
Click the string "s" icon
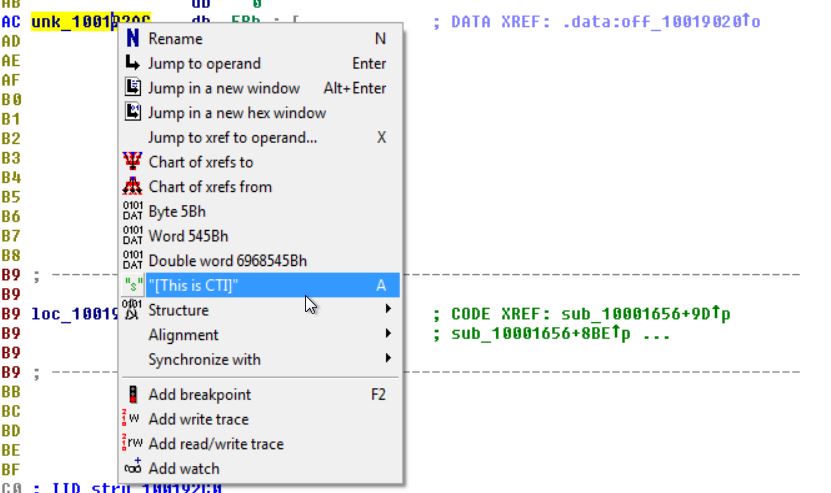(x=133, y=285)
